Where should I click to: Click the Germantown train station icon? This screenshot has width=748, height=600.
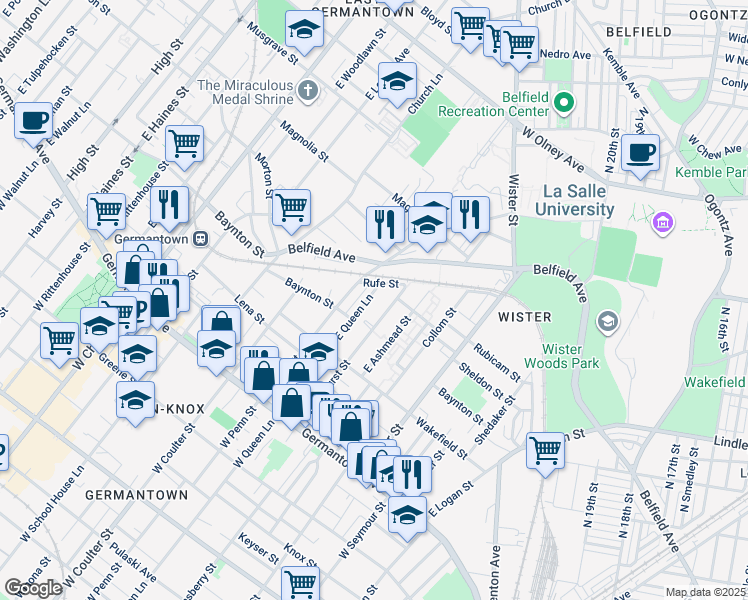click(x=201, y=239)
